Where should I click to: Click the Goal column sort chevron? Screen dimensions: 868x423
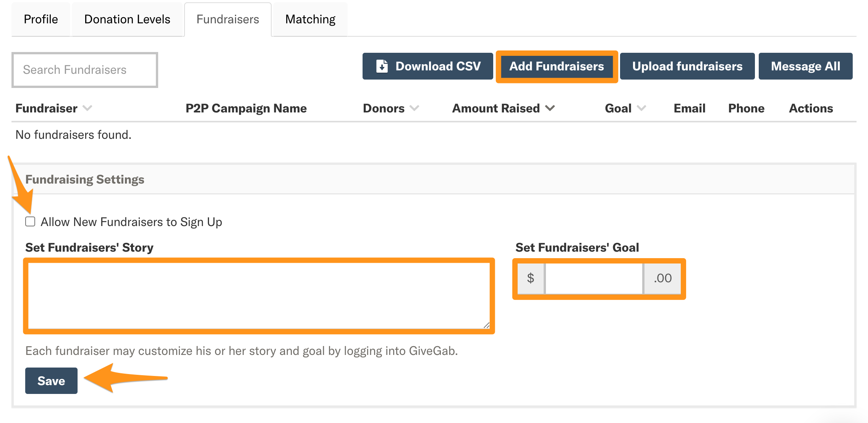pos(641,108)
